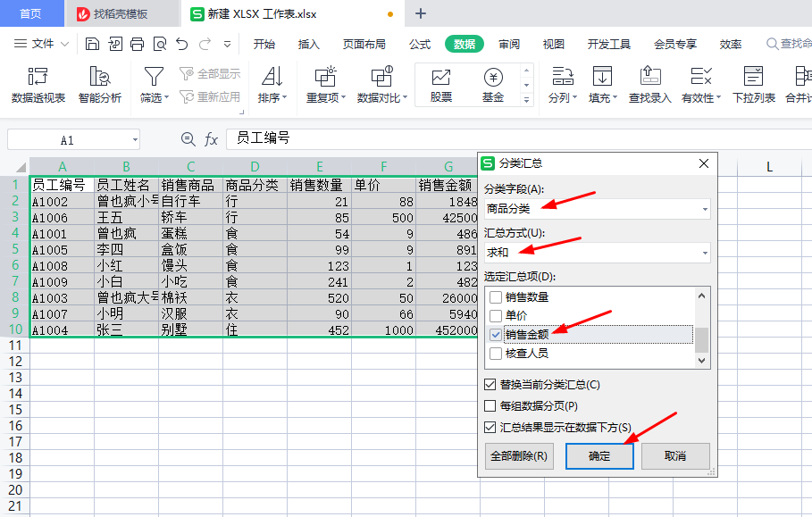Screen dimensions: 812x517
Task: Undo the last action
Action: [181, 44]
